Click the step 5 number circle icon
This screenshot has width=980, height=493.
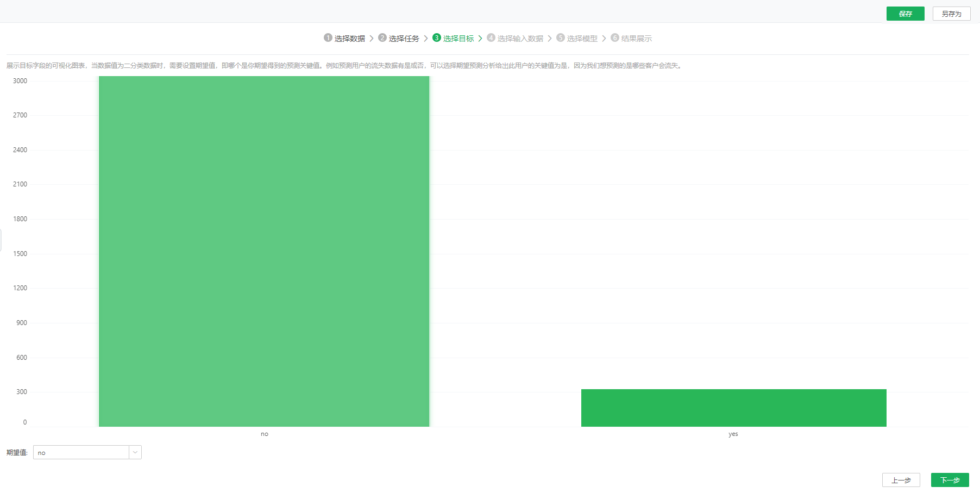[x=561, y=38]
